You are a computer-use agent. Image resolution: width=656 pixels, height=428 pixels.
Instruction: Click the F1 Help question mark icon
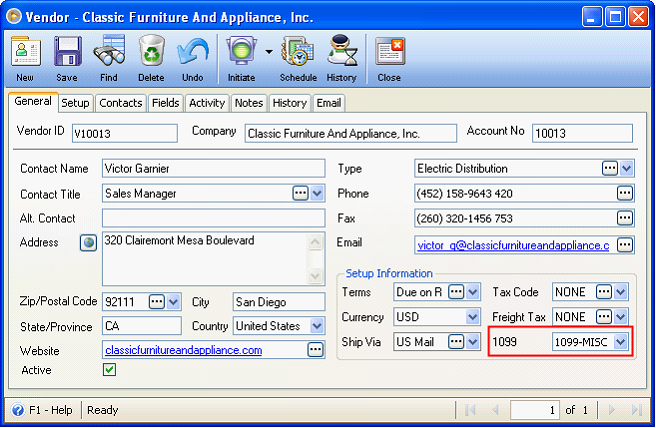tap(18, 410)
